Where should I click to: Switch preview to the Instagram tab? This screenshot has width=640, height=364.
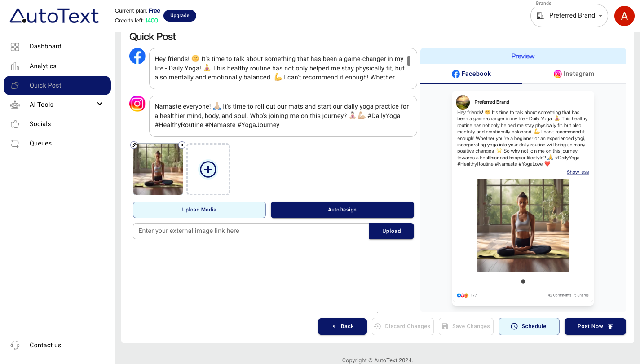[x=574, y=74]
